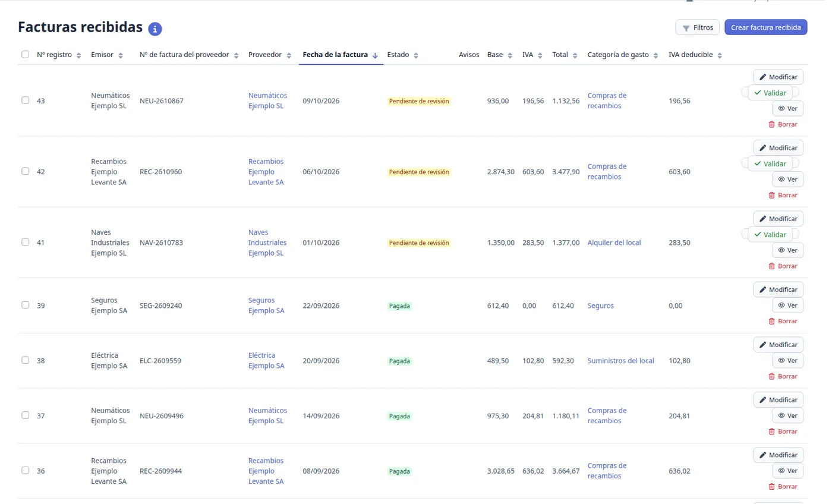Screen dimensions: 832x504
Task: Delete invoice ELC-2609559
Action: point(783,376)
